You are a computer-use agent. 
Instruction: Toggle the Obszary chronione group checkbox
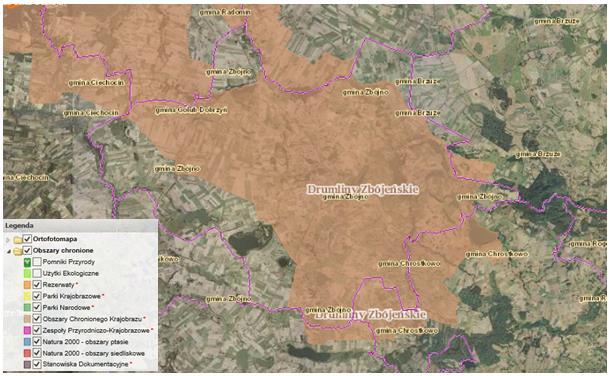coord(27,250)
